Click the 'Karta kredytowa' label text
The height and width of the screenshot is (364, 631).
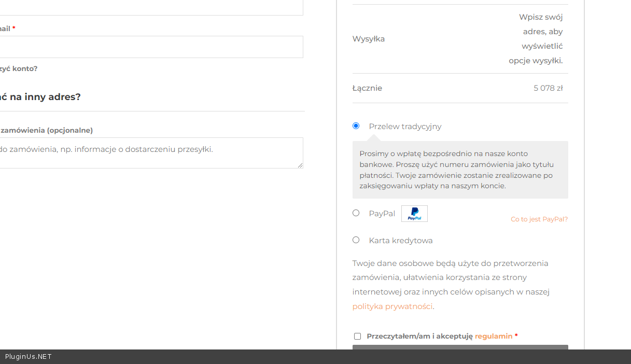click(400, 241)
